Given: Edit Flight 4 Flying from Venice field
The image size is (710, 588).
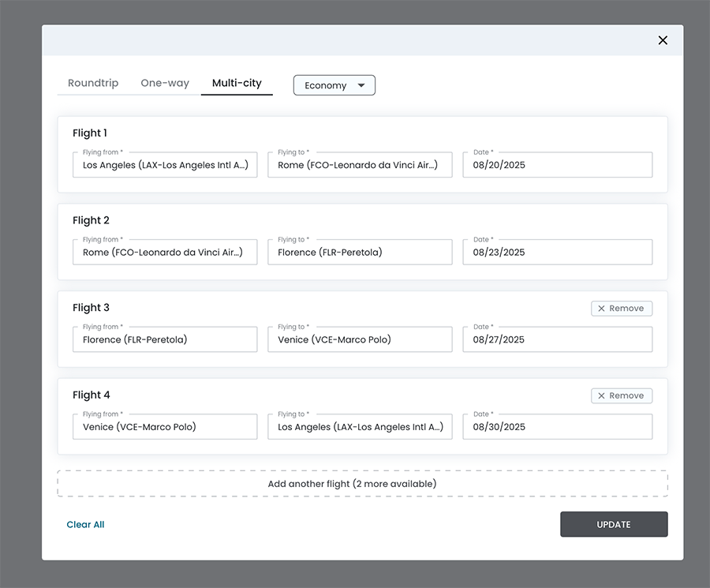Looking at the screenshot, I should click(165, 427).
